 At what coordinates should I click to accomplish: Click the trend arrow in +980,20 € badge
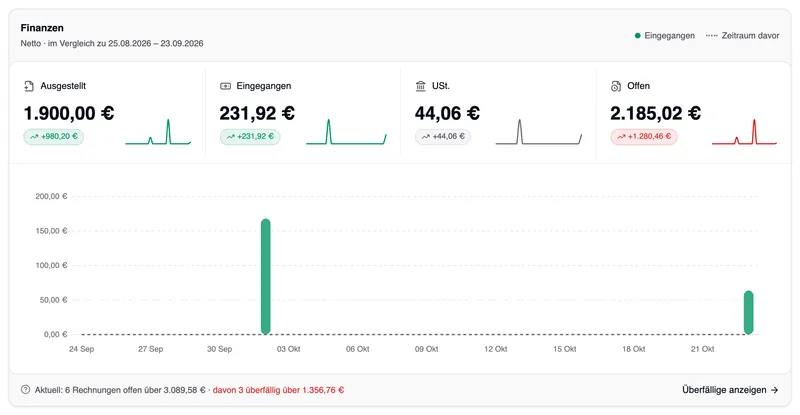(x=34, y=137)
